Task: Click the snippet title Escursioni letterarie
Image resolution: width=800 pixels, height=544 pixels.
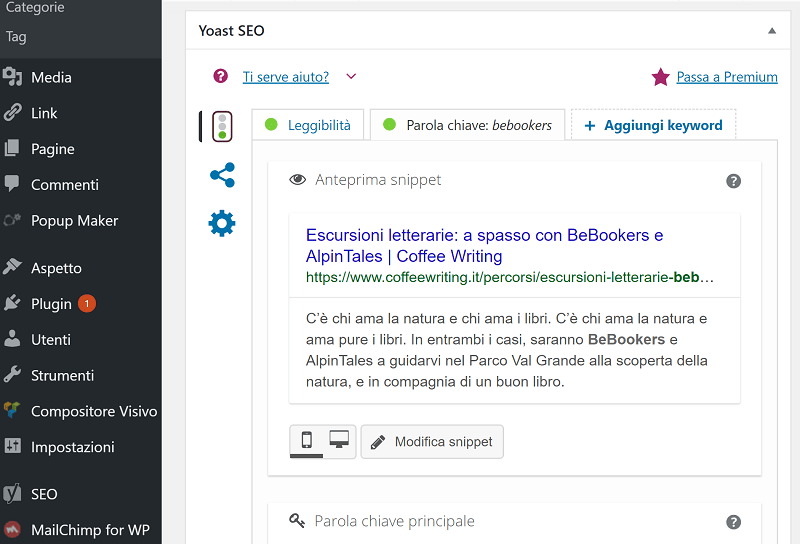Action: 484,245
